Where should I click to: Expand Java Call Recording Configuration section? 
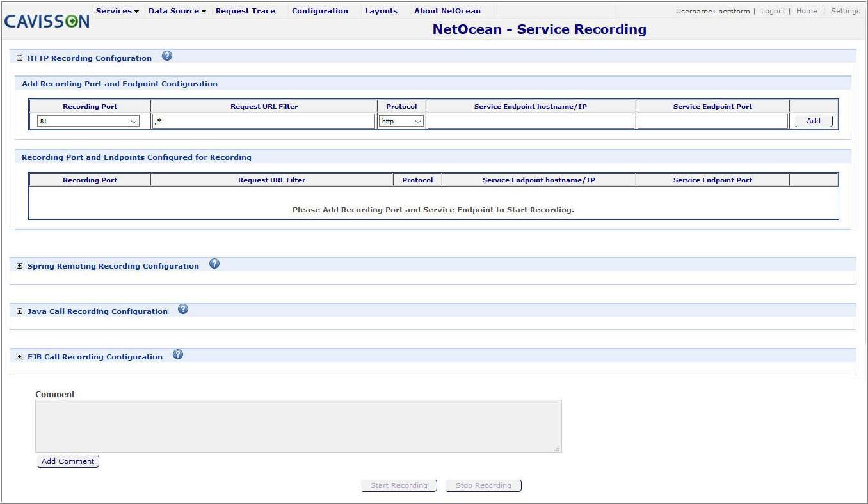click(x=20, y=311)
